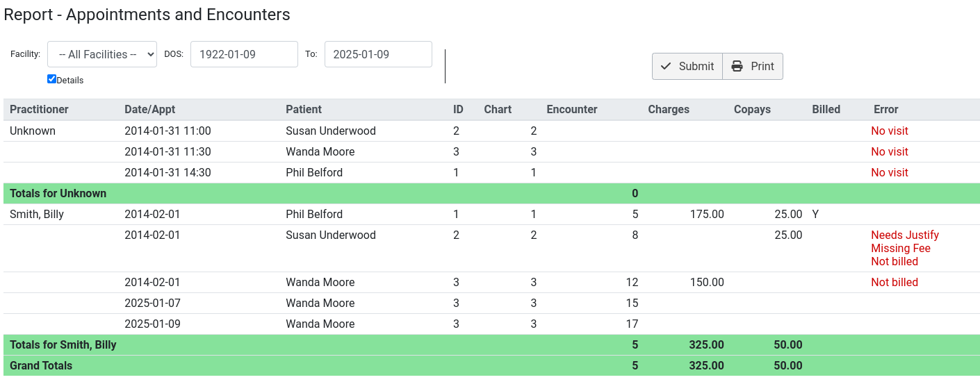Click the checkmark icon on Submit
This screenshot has height=391, width=980.
(666, 66)
